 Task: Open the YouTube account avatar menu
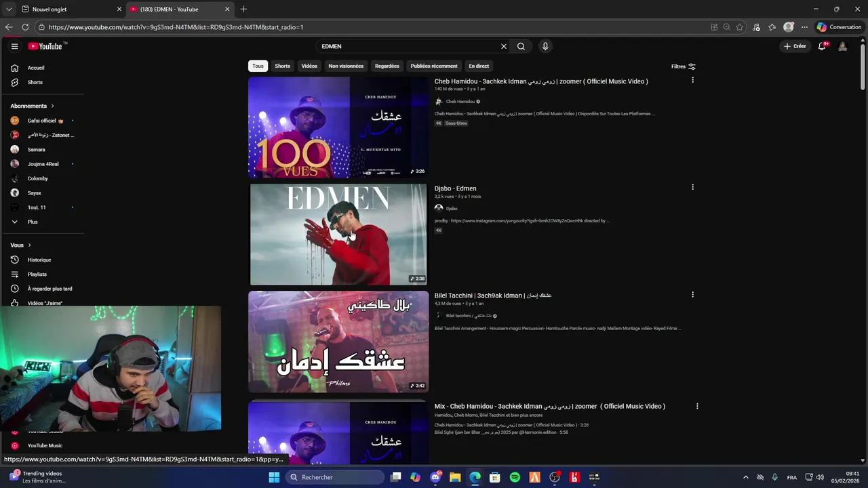[x=842, y=46]
